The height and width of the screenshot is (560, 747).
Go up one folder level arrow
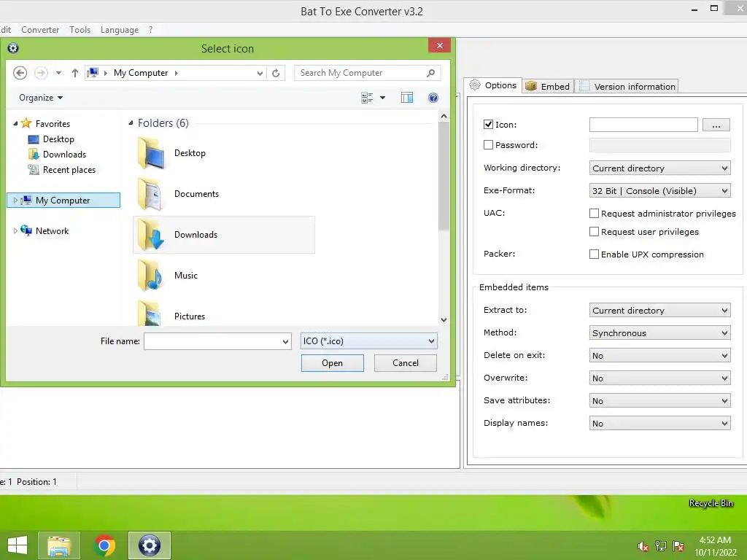pos(75,73)
